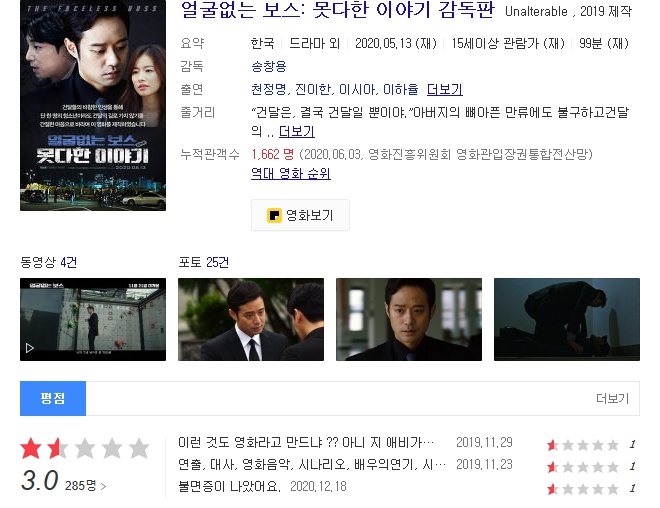This screenshot has height=508, width=660.
Task: Expand the synopsis 더보기 link
Action: pos(297,131)
